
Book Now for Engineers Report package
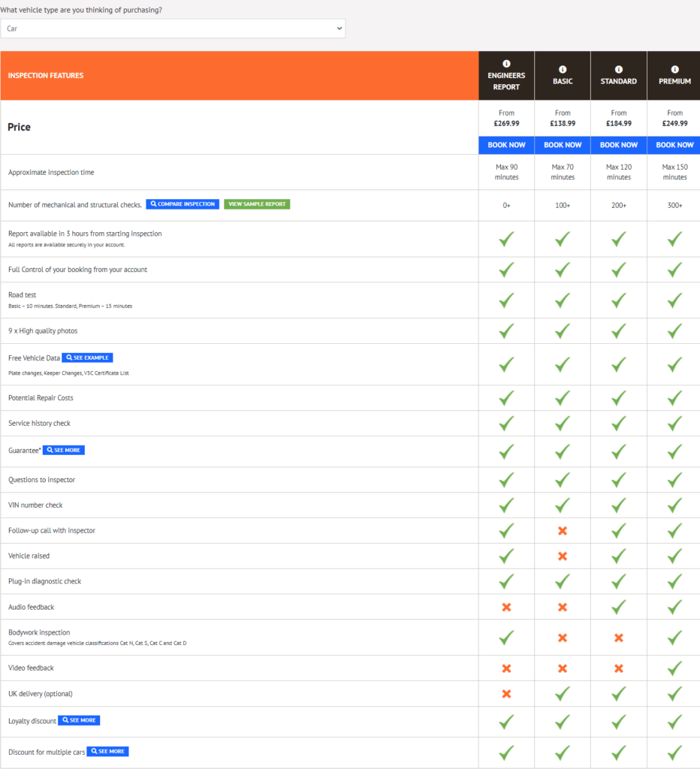[x=506, y=145]
